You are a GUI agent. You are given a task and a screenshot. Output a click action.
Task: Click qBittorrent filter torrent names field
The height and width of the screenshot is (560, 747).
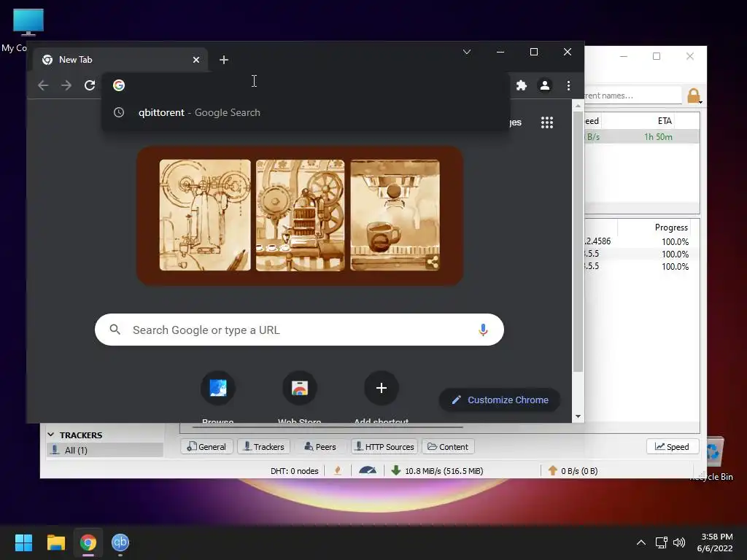[633, 96]
